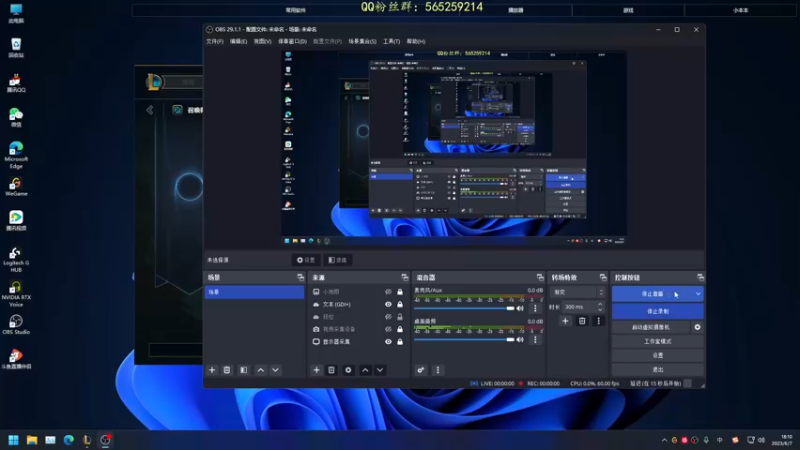Hide the 文本 (GDI+) source
The image size is (800, 450).
click(388, 304)
